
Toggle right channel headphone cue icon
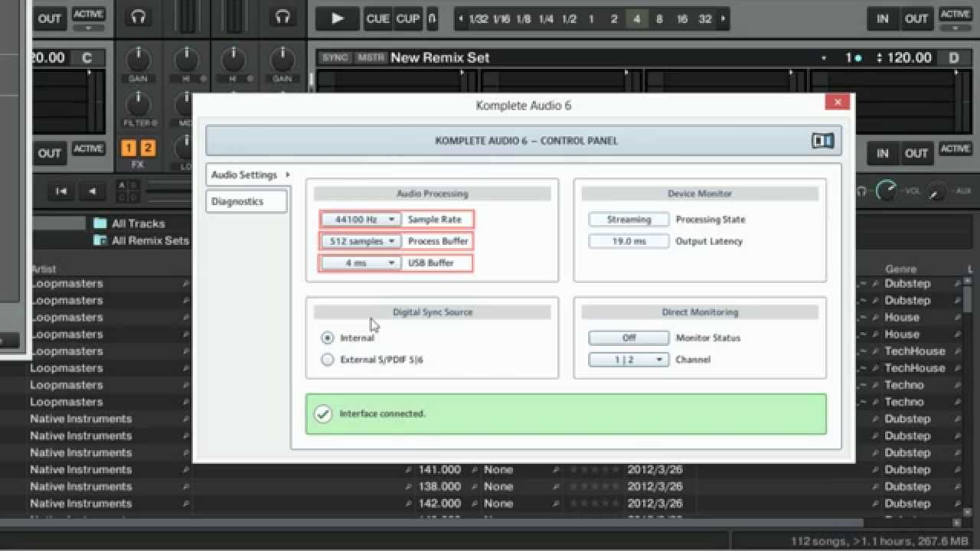point(283,17)
